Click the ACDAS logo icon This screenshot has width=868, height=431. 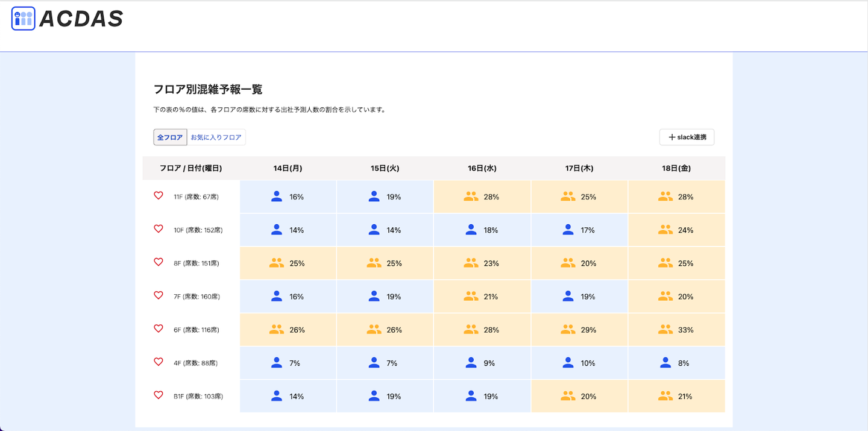(24, 19)
